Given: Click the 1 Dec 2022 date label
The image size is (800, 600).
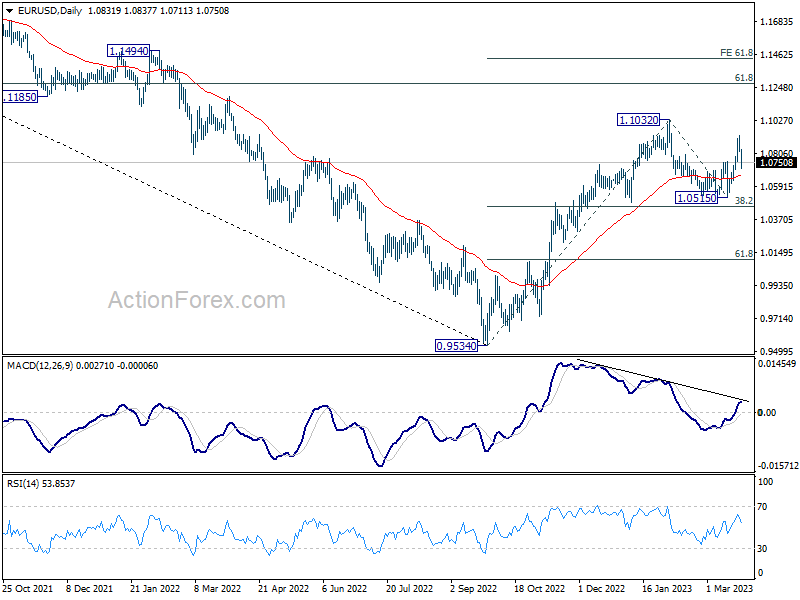Looking at the screenshot, I should 602,588.
